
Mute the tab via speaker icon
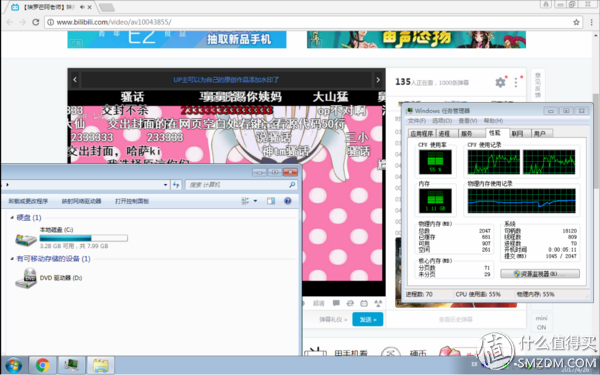tap(82, 7)
